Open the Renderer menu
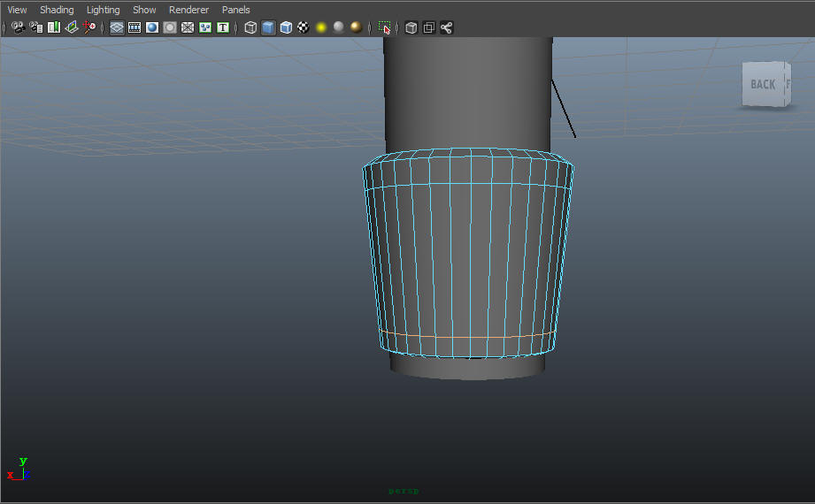815x504 pixels. point(188,10)
